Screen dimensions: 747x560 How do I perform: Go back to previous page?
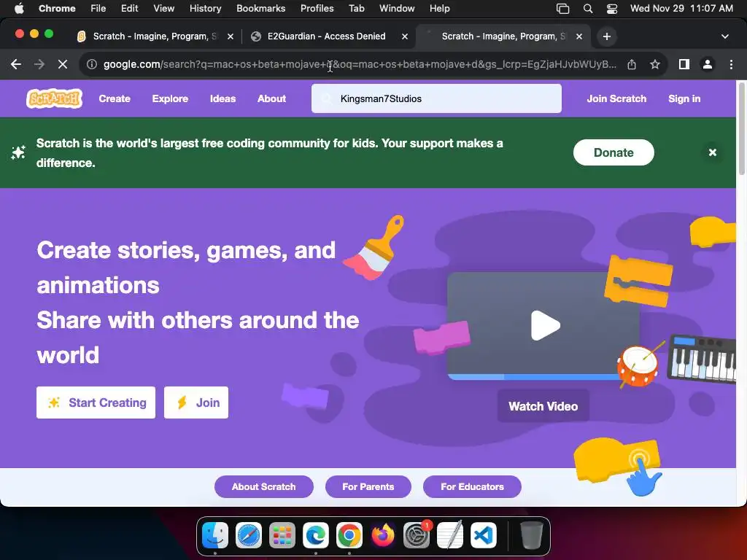pyautogui.click(x=16, y=64)
